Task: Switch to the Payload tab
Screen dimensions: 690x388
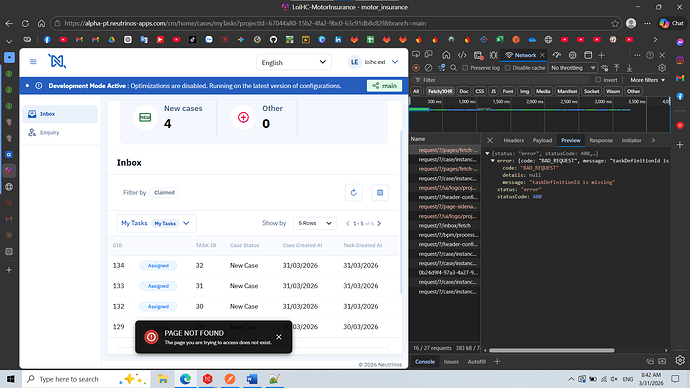Action: [542, 140]
